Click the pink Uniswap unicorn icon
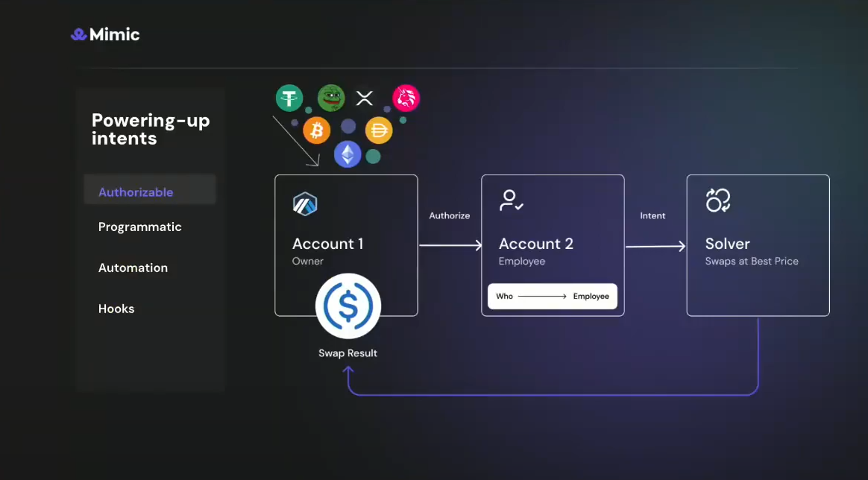 tap(406, 98)
